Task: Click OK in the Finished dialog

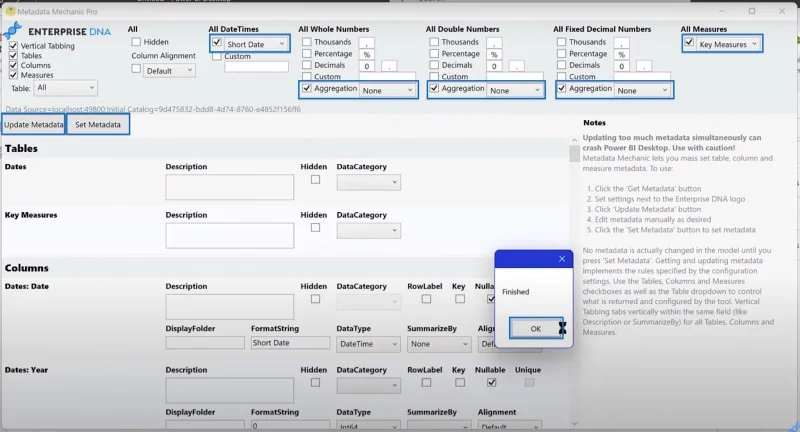Action: (x=536, y=328)
